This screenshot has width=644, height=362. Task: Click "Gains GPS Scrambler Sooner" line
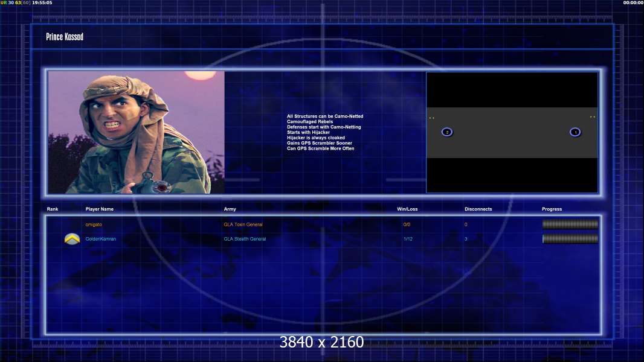pos(319,143)
